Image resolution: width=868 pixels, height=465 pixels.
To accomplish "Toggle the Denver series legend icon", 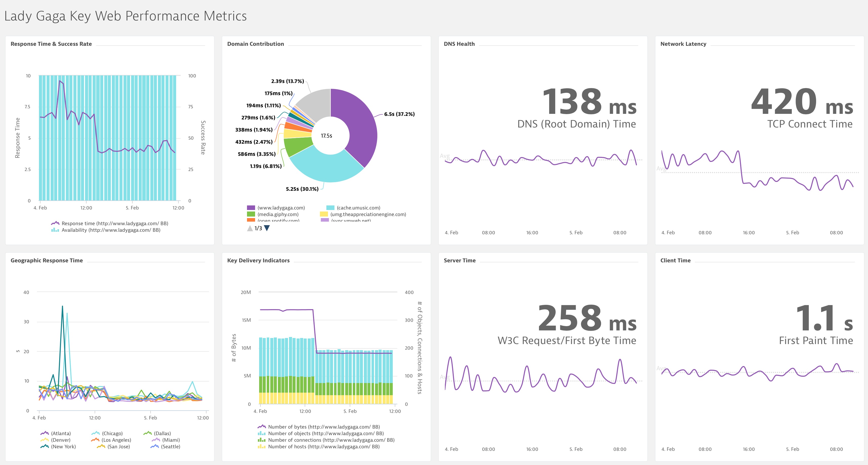I will point(45,440).
